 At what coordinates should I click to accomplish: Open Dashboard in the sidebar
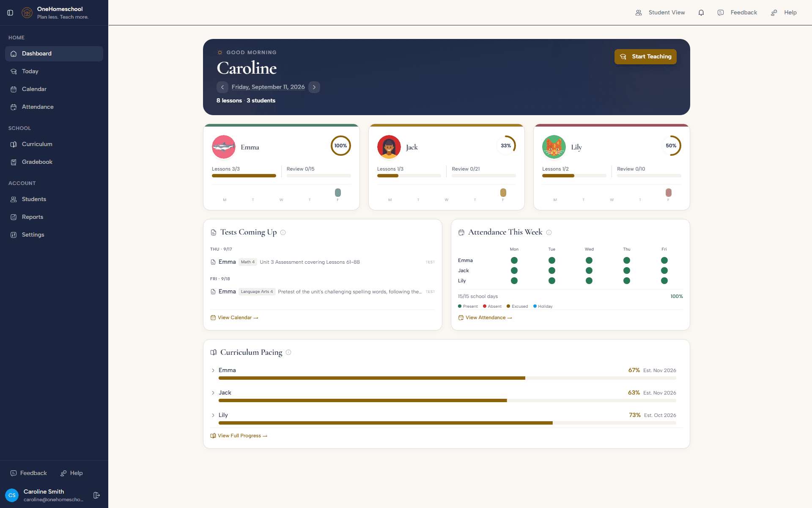[54, 54]
